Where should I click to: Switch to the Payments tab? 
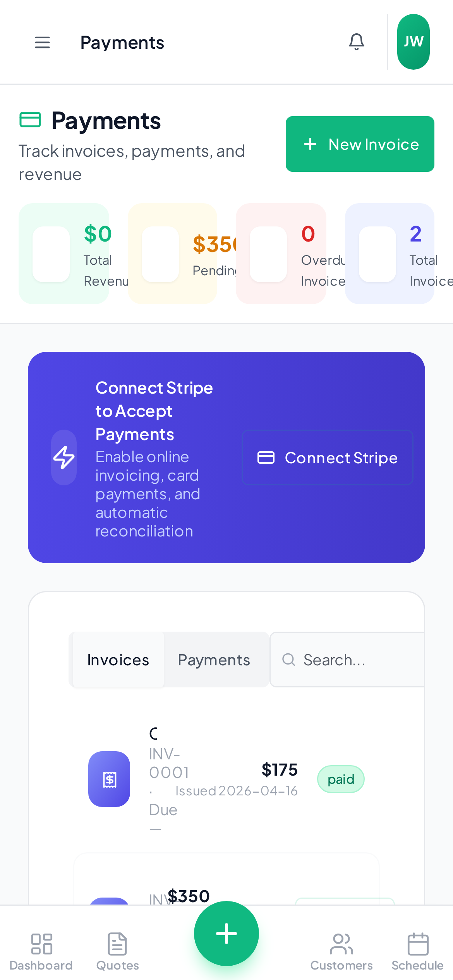pos(213,660)
